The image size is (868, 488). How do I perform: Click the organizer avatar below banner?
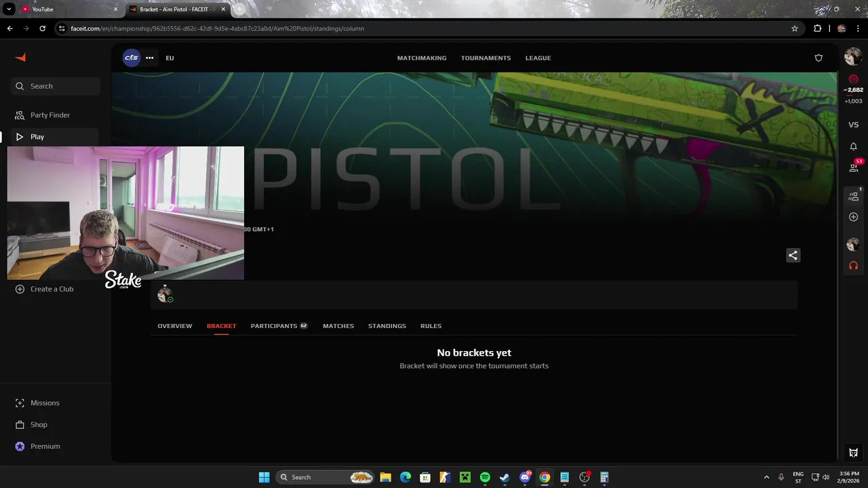(165, 294)
